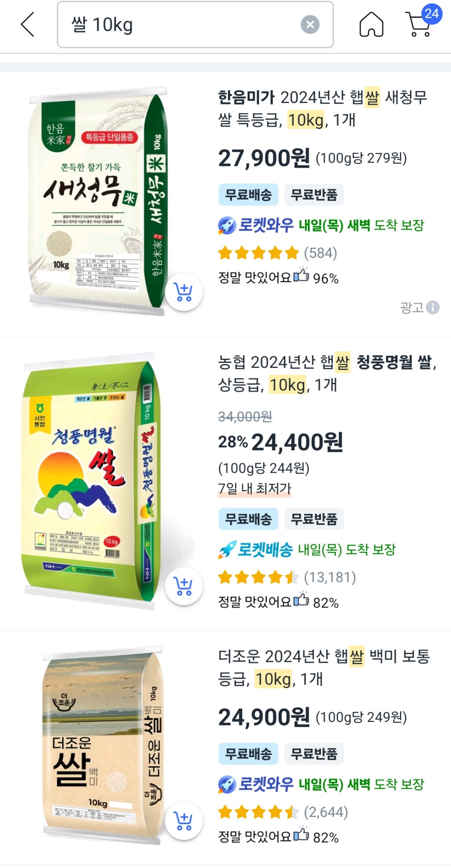The width and height of the screenshot is (451, 868).
Task: View the 13,181 reviews star rating
Action: tap(287, 577)
